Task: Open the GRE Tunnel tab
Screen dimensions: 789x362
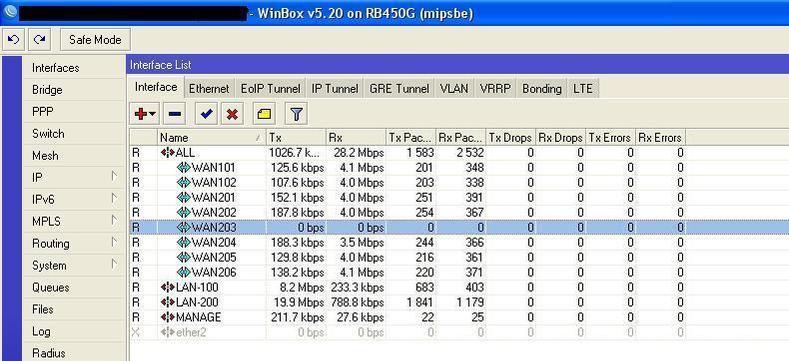Action: 399,89
